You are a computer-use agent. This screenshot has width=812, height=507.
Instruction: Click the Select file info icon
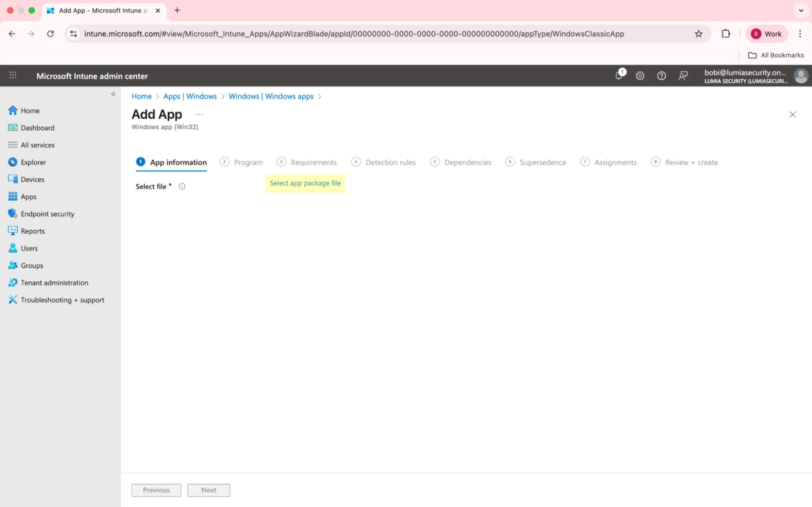tap(182, 186)
